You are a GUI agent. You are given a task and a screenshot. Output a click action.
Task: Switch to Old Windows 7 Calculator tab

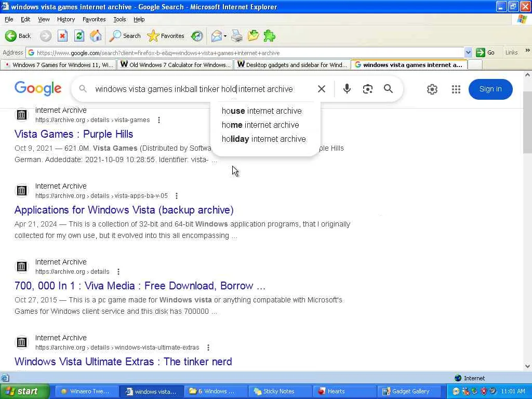[176, 64]
